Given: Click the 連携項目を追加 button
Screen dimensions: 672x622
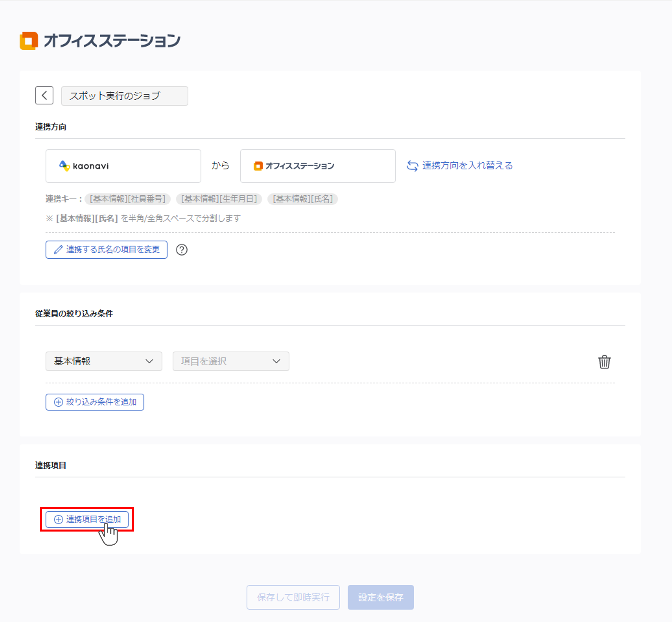Looking at the screenshot, I should (x=87, y=519).
